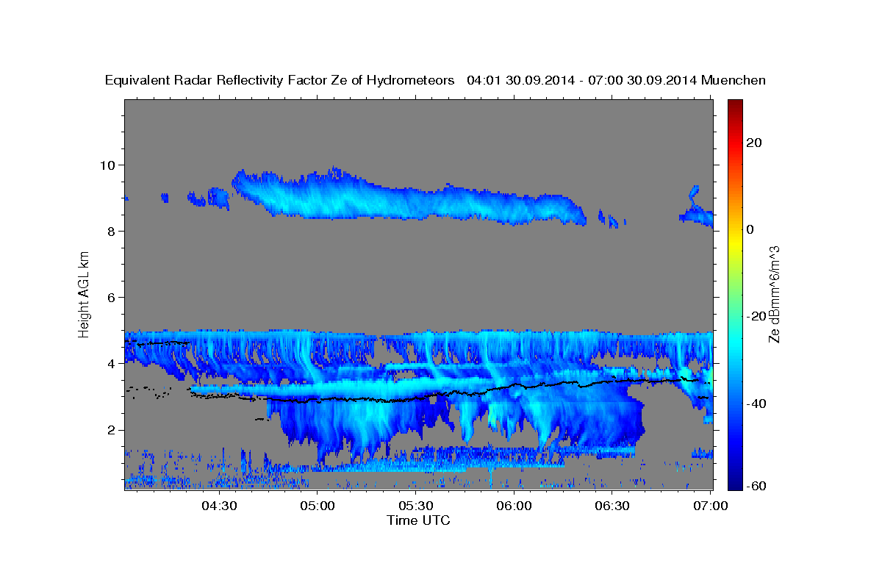Click the colorbar value -20
This screenshot has width=882, height=588.
[755, 316]
